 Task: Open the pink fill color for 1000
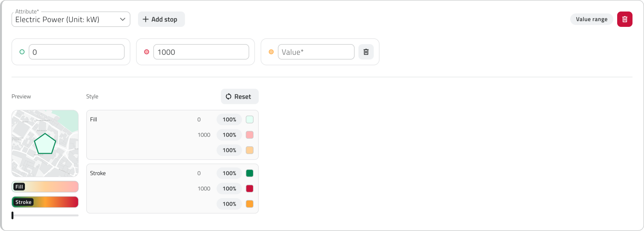pos(250,135)
